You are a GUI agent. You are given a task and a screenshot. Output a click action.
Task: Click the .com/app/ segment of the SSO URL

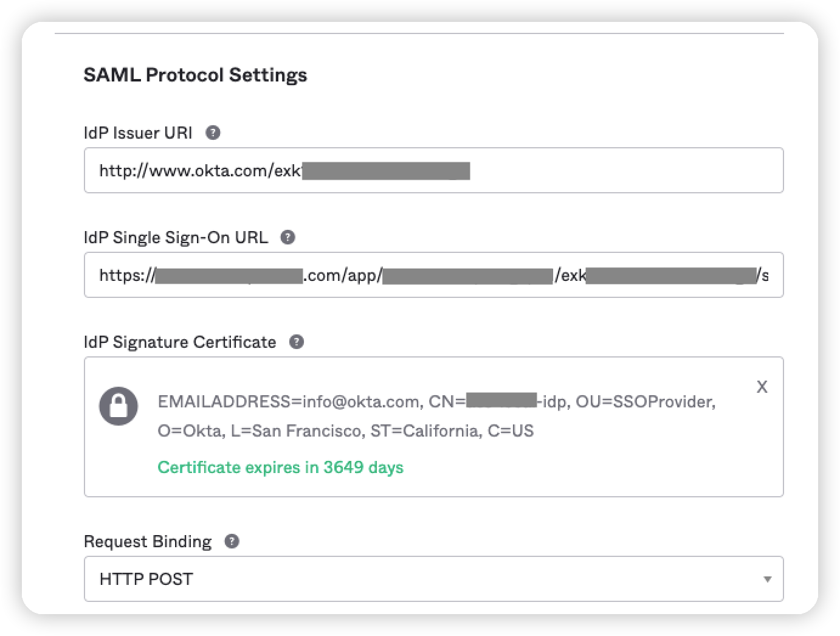tap(343, 275)
